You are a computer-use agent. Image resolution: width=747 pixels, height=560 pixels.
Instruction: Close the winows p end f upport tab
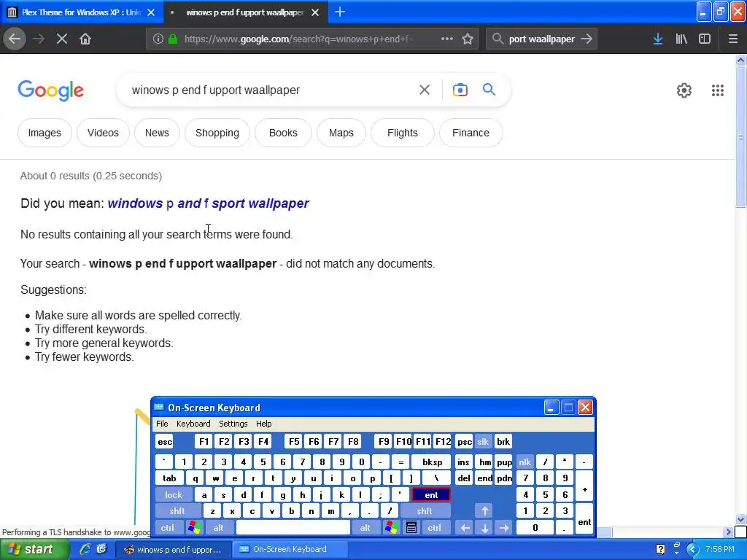[315, 12]
